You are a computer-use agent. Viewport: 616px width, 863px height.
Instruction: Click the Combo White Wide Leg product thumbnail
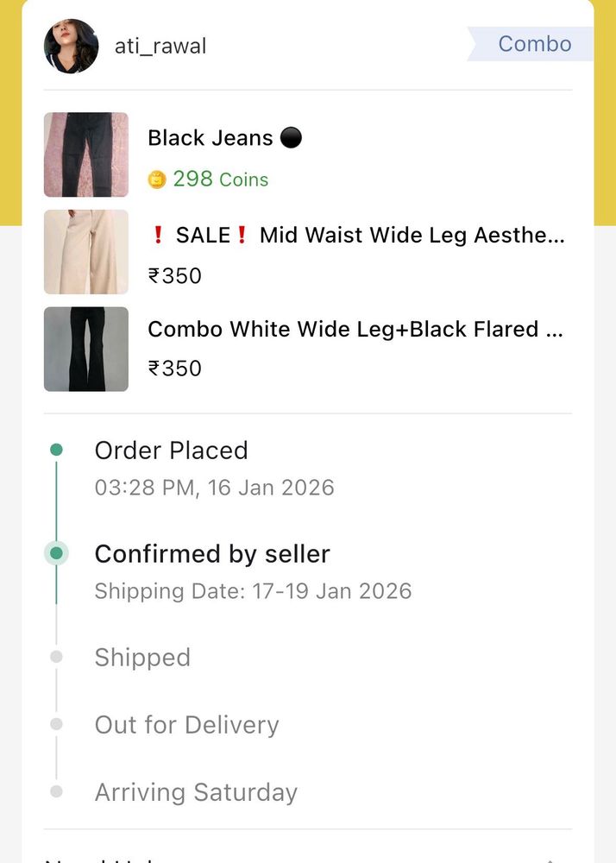[x=85, y=349]
